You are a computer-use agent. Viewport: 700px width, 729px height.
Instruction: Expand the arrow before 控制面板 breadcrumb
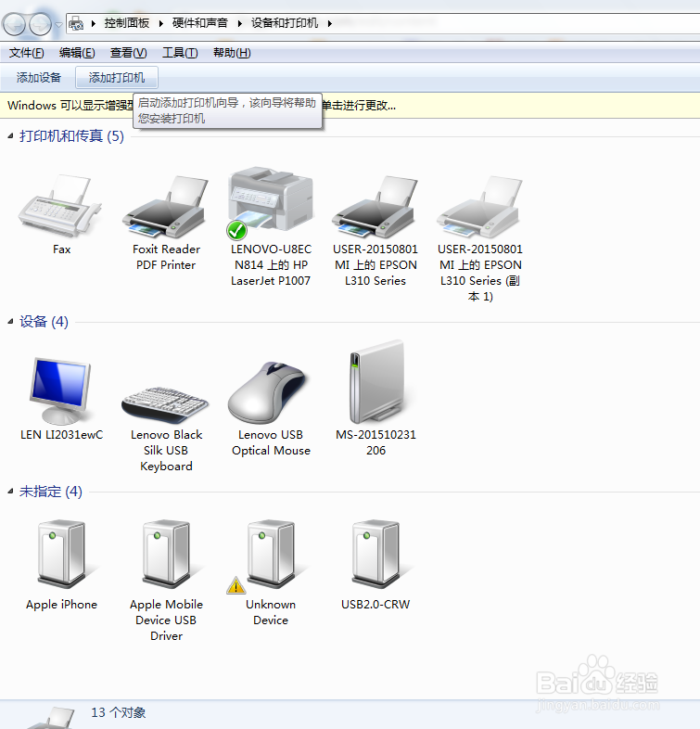coord(94,23)
